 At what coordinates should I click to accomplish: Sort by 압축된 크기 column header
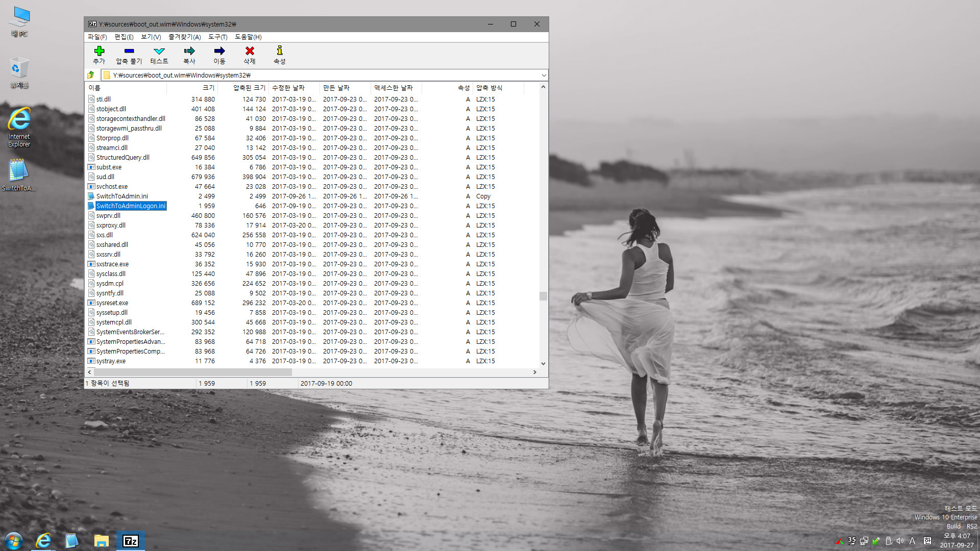tap(243, 88)
